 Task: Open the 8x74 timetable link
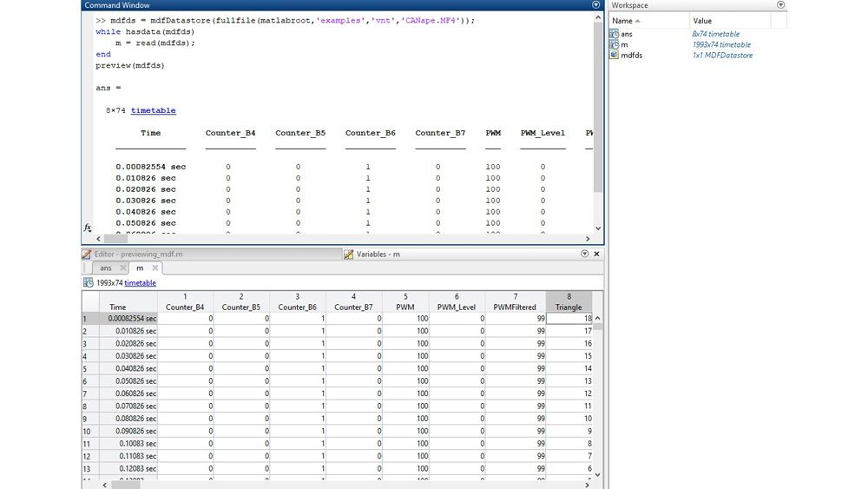tap(153, 110)
